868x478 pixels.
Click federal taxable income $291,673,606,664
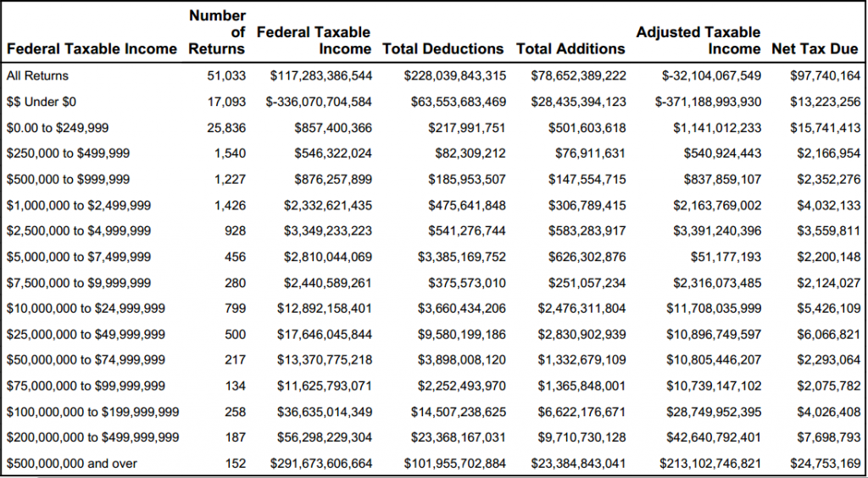tap(321, 463)
